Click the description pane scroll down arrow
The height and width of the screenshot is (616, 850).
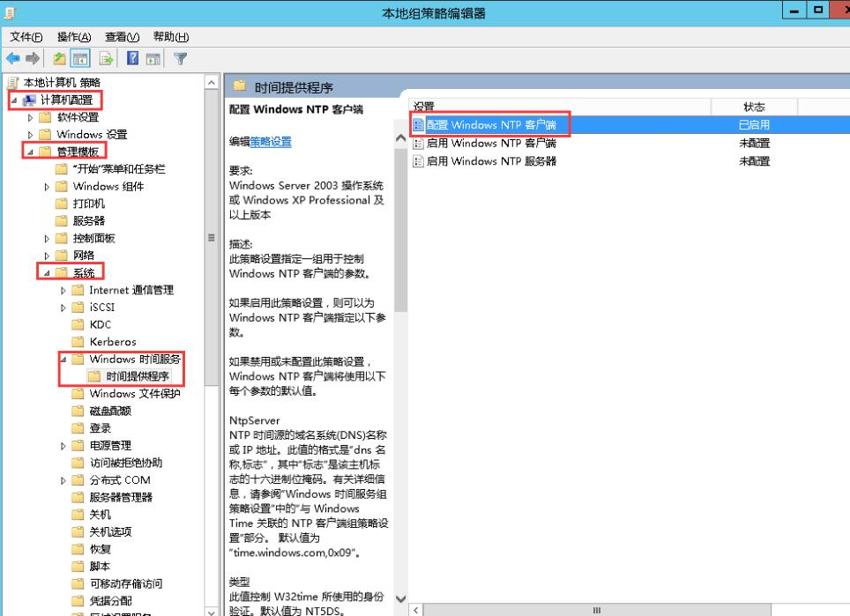click(x=400, y=599)
